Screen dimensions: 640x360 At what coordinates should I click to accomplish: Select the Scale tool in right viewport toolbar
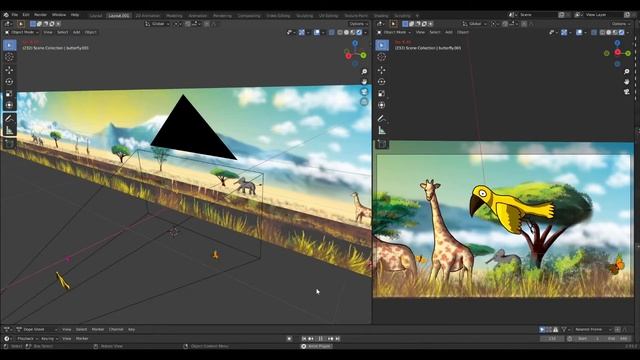point(382,93)
